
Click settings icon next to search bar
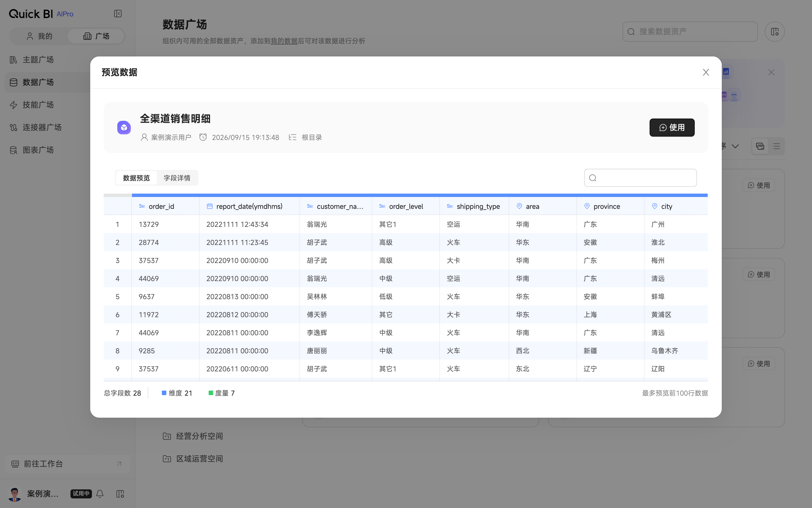point(775,32)
